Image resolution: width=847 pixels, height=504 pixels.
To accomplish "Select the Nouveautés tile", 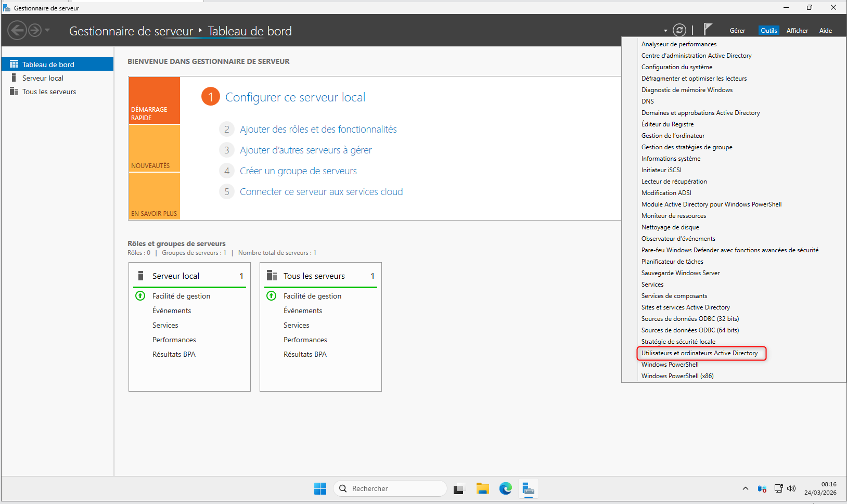I will pos(155,148).
